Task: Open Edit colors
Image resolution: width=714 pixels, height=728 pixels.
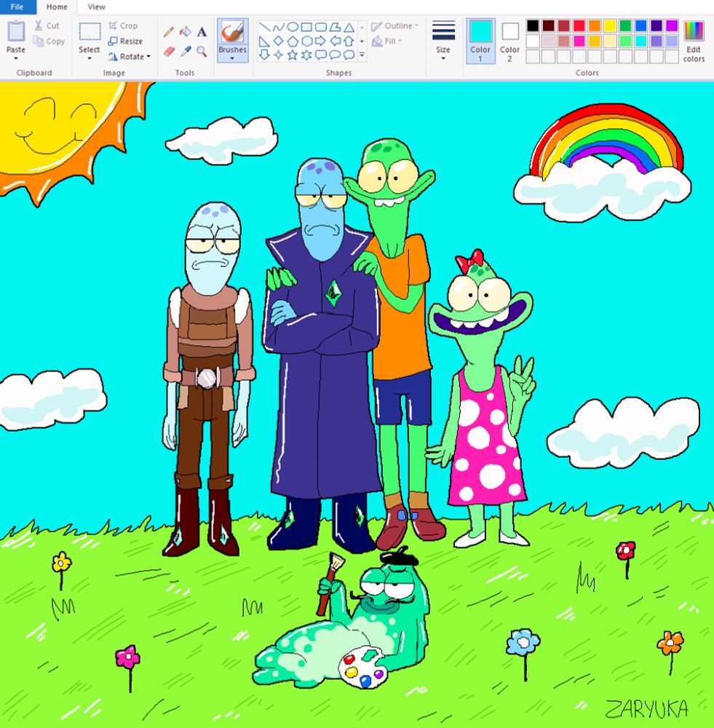Action: 694,41
